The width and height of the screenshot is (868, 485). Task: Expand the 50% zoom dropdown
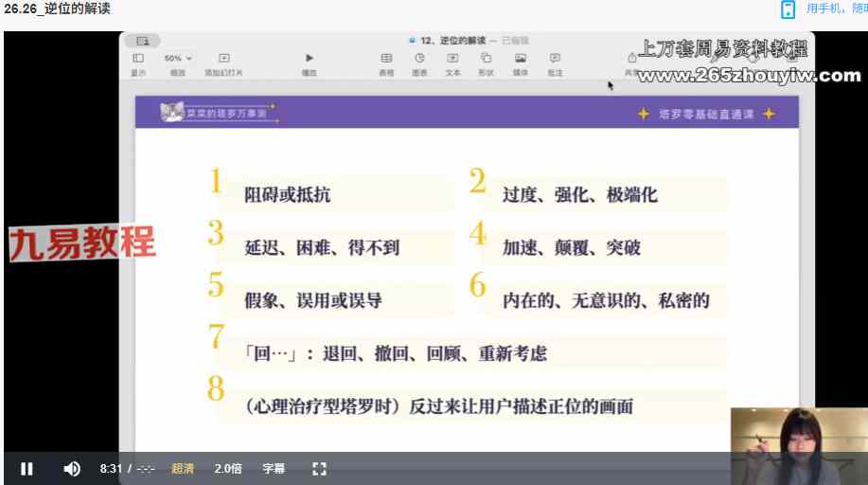[x=177, y=58]
